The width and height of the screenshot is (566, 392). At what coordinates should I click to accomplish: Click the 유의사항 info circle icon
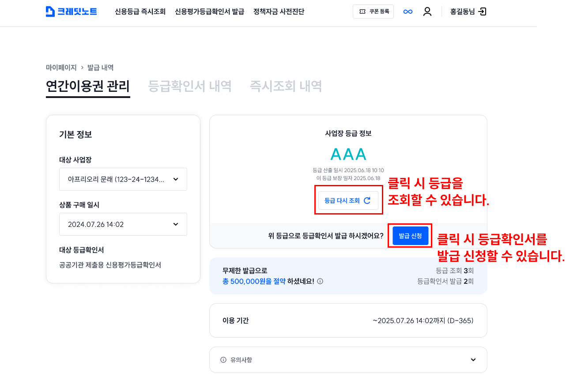pos(223,360)
